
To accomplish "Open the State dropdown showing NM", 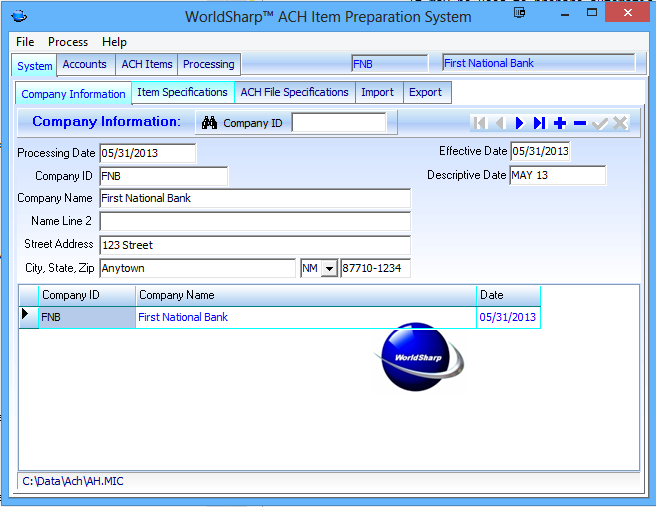I will point(330,269).
